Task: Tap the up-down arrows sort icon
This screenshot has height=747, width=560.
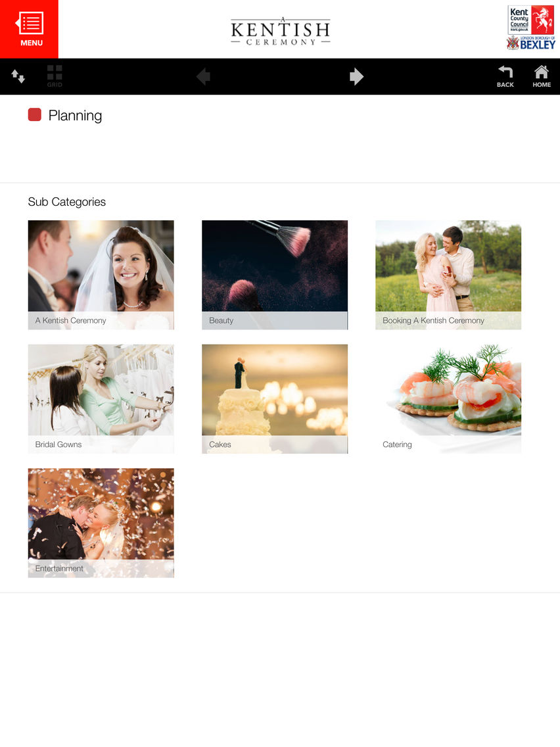Action: click(18, 76)
